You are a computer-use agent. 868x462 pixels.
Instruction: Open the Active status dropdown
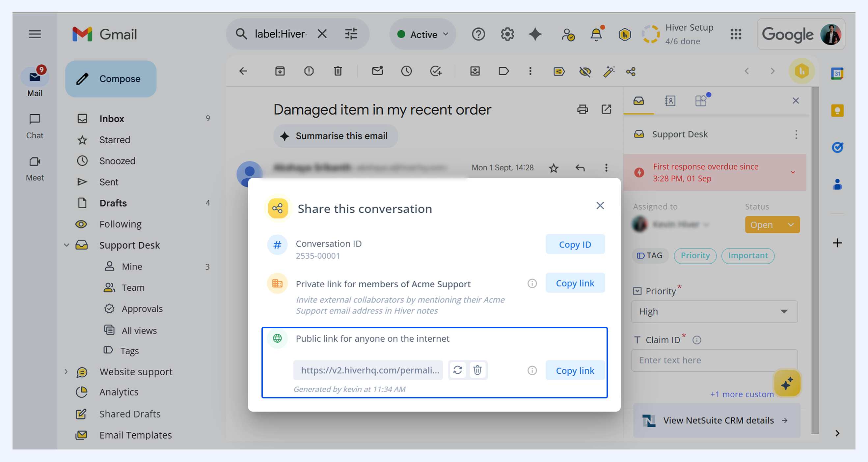click(422, 34)
